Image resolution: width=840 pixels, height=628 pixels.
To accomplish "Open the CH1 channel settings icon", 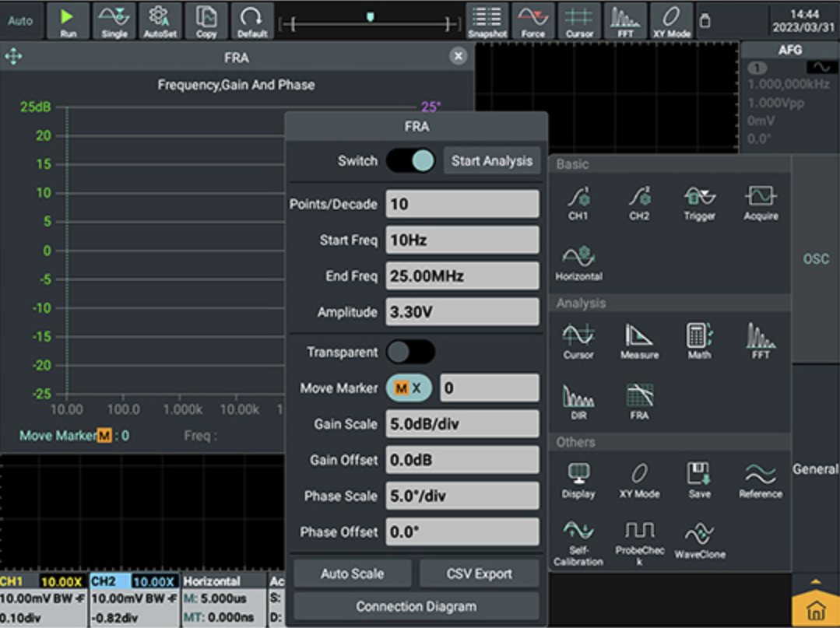I will [x=578, y=201].
